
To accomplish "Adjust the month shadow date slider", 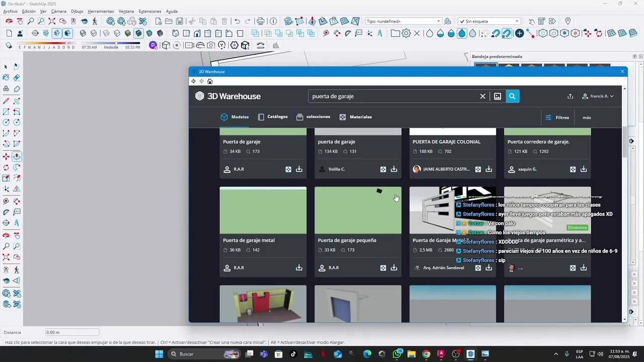I will pos(46,44).
